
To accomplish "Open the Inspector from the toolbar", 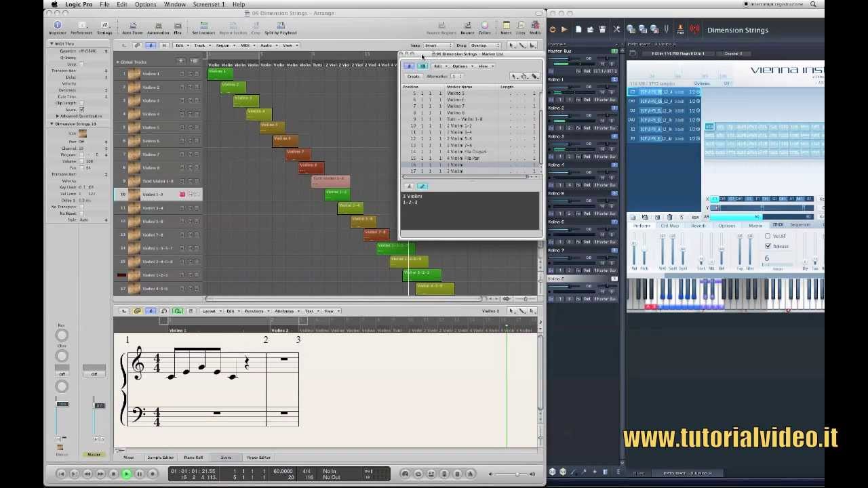I will [x=57, y=27].
